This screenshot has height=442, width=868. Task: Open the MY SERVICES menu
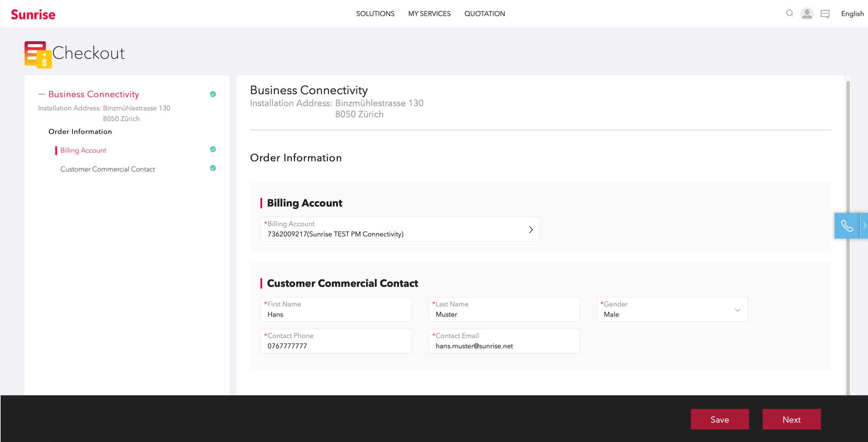point(429,14)
